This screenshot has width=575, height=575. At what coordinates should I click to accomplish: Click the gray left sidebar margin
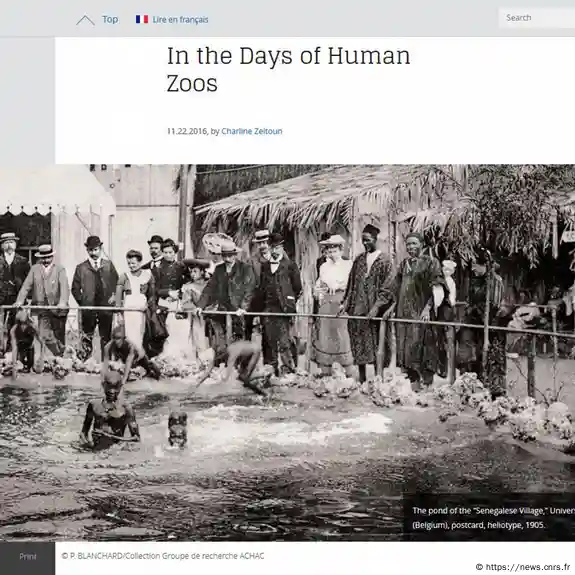tap(28, 100)
